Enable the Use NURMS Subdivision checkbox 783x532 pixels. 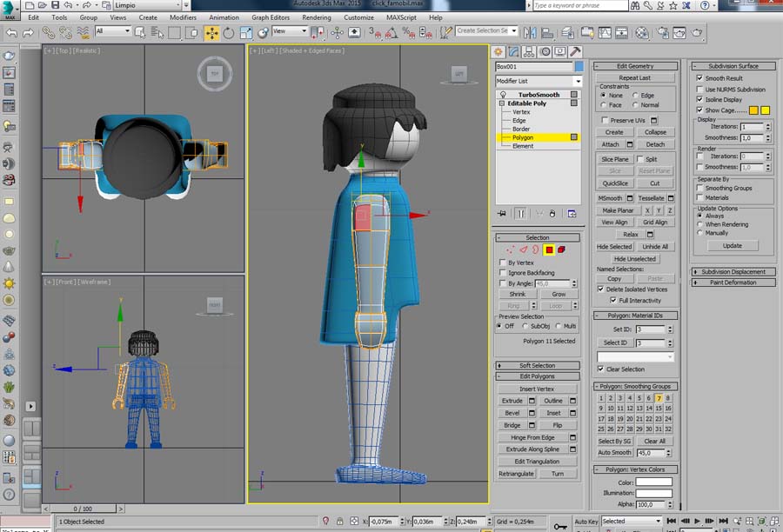pyautogui.click(x=700, y=89)
